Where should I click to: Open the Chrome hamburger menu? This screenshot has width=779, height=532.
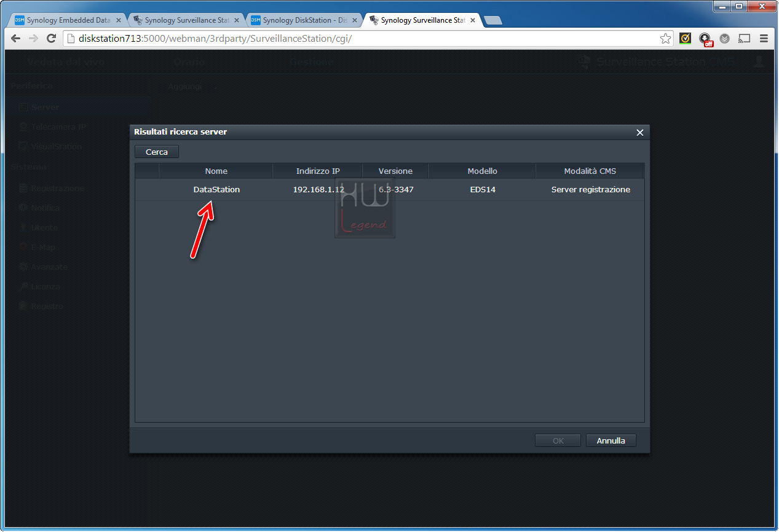[764, 39]
